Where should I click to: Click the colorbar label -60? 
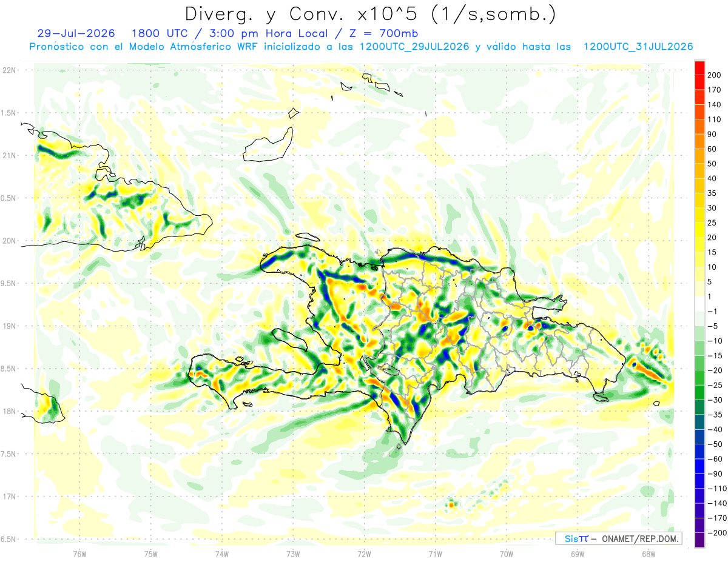pyautogui.click(x=714, y=459)
